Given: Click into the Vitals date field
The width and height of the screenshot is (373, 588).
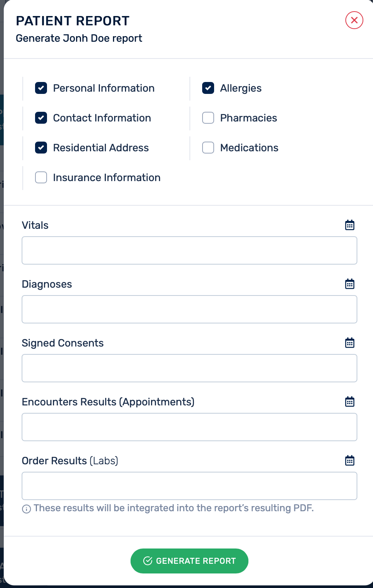Looking at the screenshot, I should coord(189,250).
